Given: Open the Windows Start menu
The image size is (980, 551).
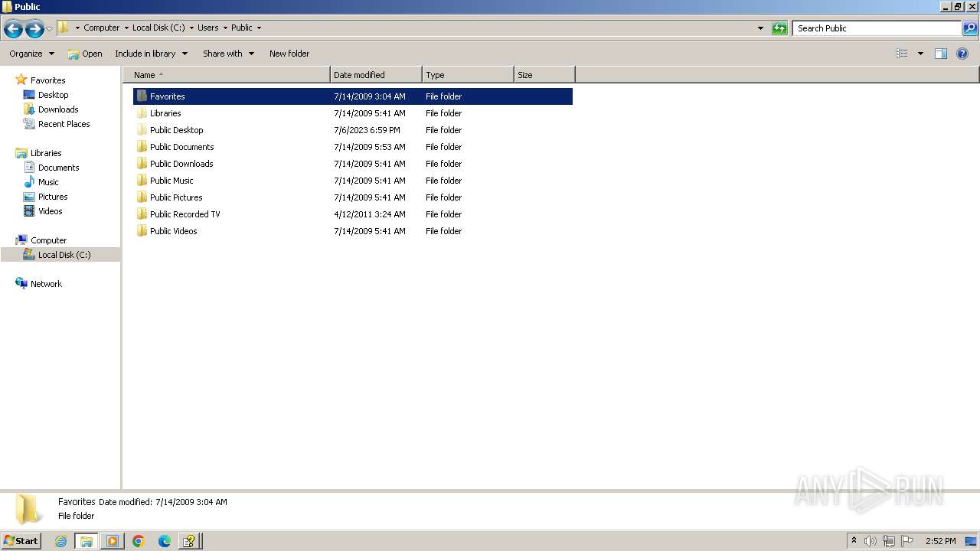Looking at the screenshot, I should click(x=21, y=540).
